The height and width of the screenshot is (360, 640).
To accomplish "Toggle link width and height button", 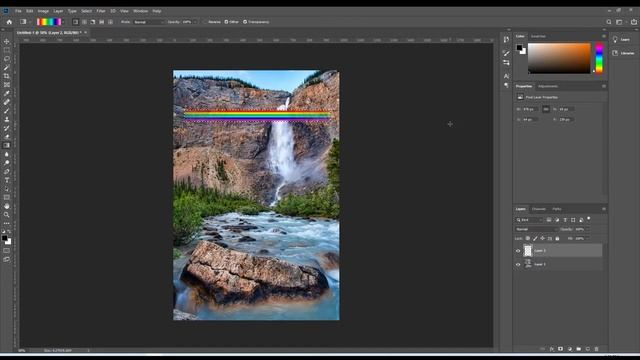I will tap(546, 109).
